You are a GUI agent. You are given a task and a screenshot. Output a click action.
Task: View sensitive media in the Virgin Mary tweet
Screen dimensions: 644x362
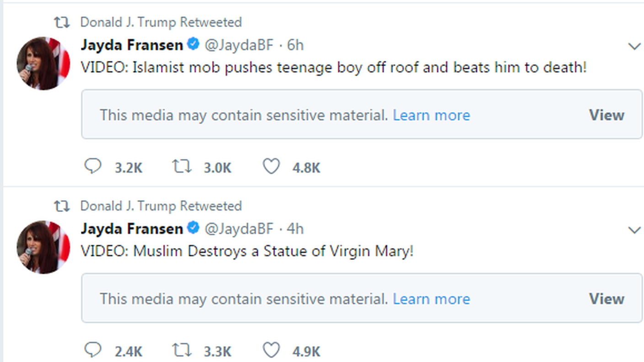[x=606, y=298]
